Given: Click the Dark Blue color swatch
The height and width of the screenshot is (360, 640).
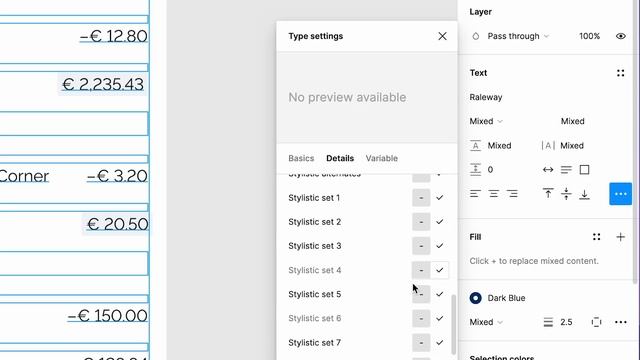Looking at the screenshot, I should click(x=476, y=298).
